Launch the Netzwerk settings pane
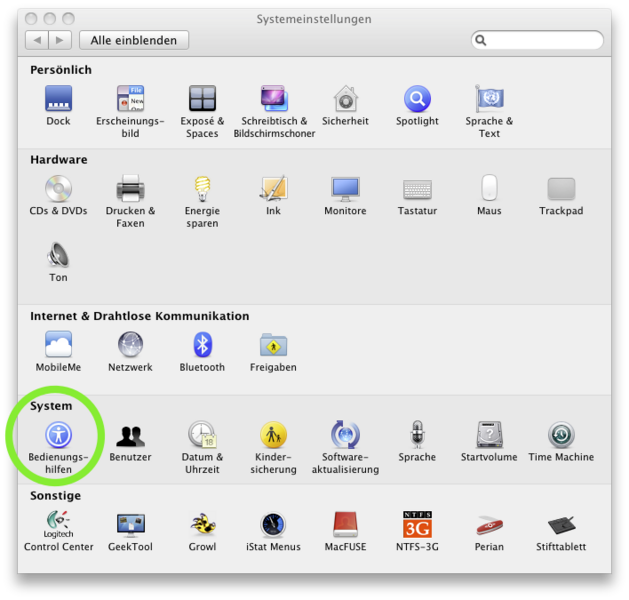Screen dimensions: 629x600 click(130, 345)
